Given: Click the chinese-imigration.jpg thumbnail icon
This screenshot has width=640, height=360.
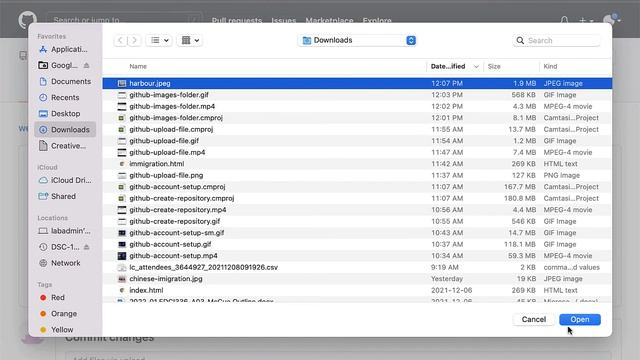Looking at the screenshot, I should tap(122, 279).
